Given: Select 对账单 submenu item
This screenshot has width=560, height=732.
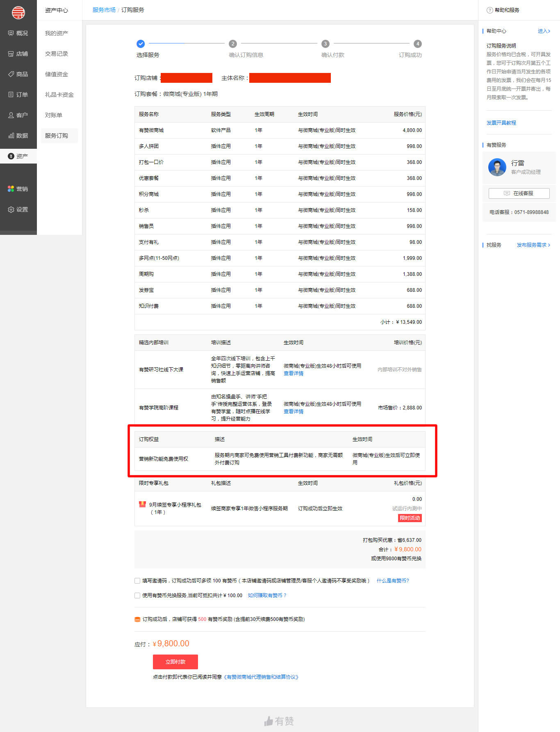Looking at the screenshot, I should (54, 115).
